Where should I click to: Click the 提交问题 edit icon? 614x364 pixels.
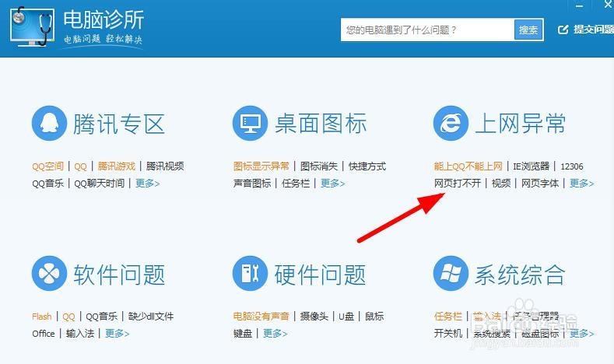[x=563, y=30]
